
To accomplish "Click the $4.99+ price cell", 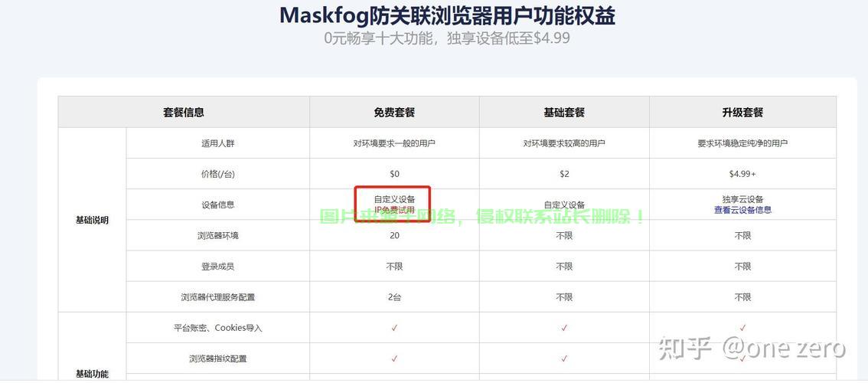I will pyautogui.click(x=742, y=174).
